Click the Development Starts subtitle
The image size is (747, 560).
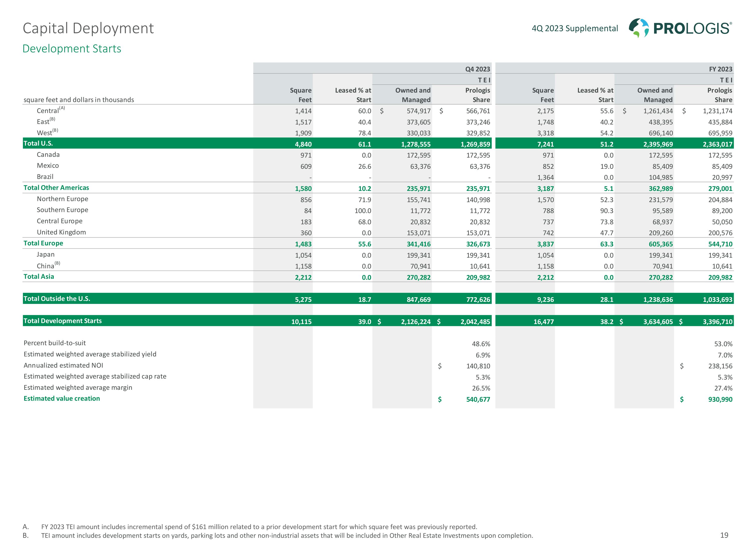click(72, 49)
